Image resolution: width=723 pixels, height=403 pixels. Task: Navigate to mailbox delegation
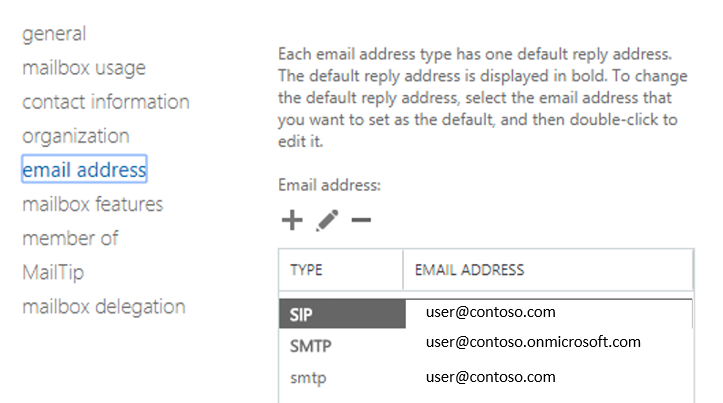104,306
